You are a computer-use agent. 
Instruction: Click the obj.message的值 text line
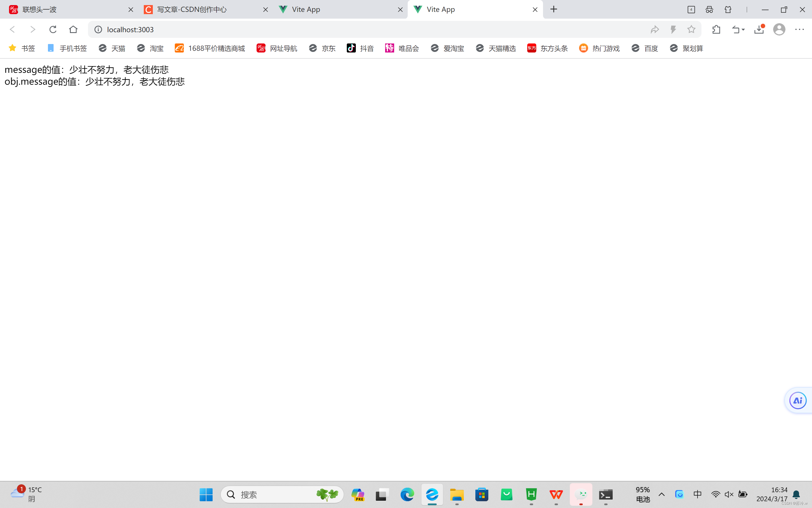[x=95, y=82]
